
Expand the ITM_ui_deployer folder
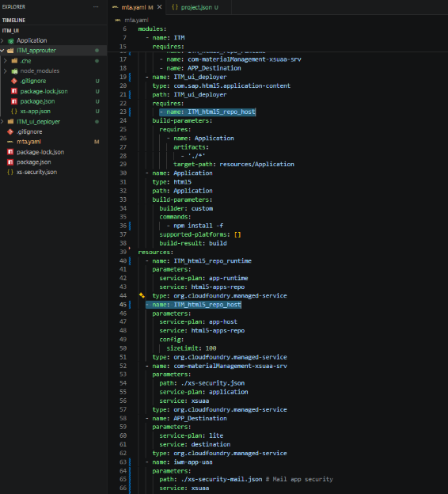click(2, 122)
